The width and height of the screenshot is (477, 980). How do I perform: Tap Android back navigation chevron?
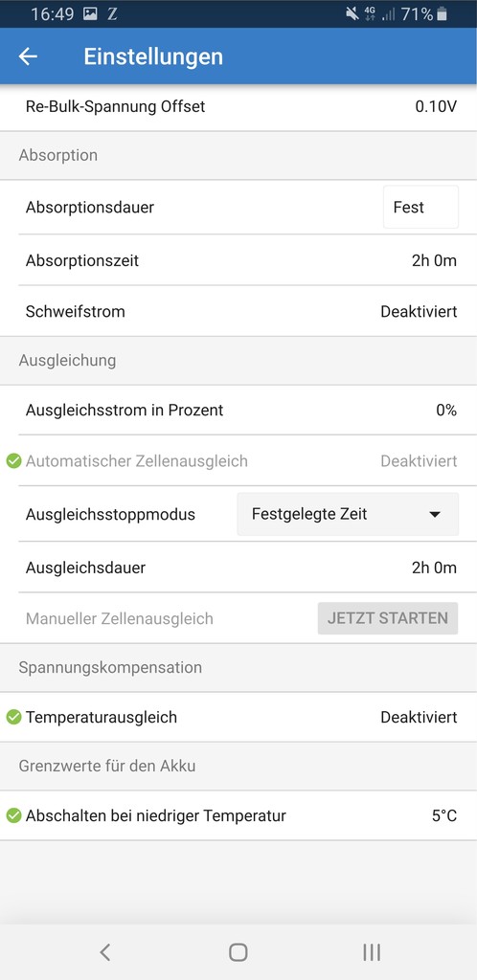click(x=105, y=952)
